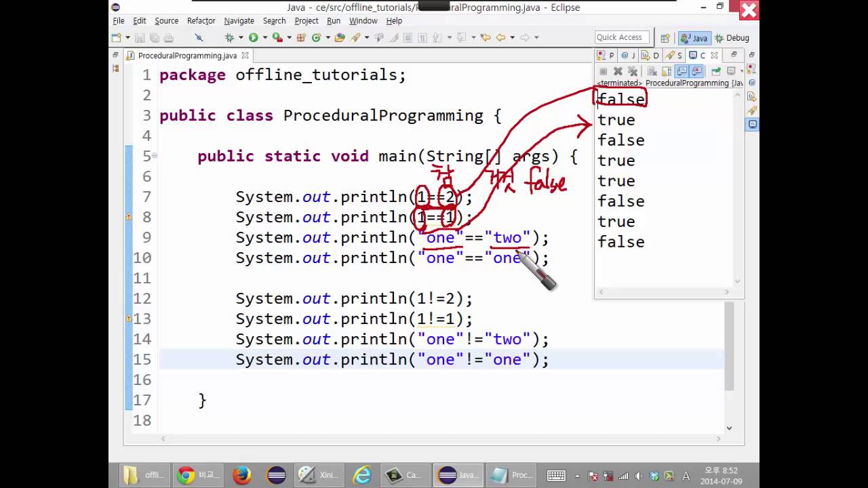
Task: Click the Skip All Breakpoints icon
Action: tap(199, 38)
